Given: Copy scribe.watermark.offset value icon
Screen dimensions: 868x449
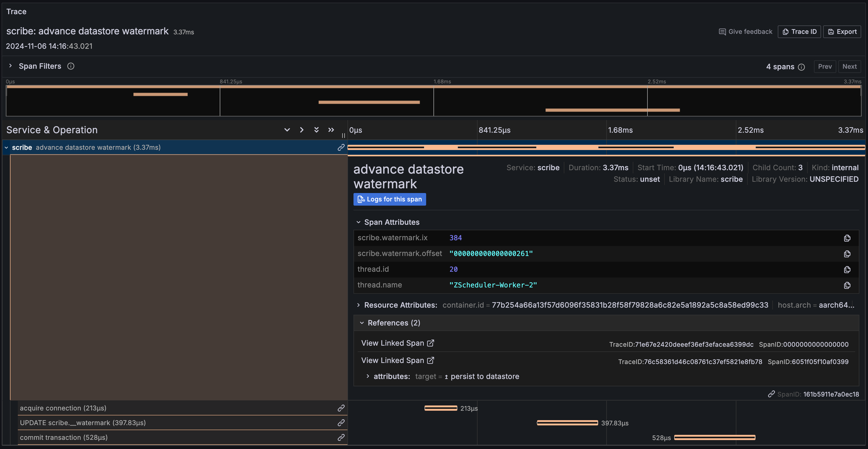Looking at the screenshot, I should tap(847, 254).
